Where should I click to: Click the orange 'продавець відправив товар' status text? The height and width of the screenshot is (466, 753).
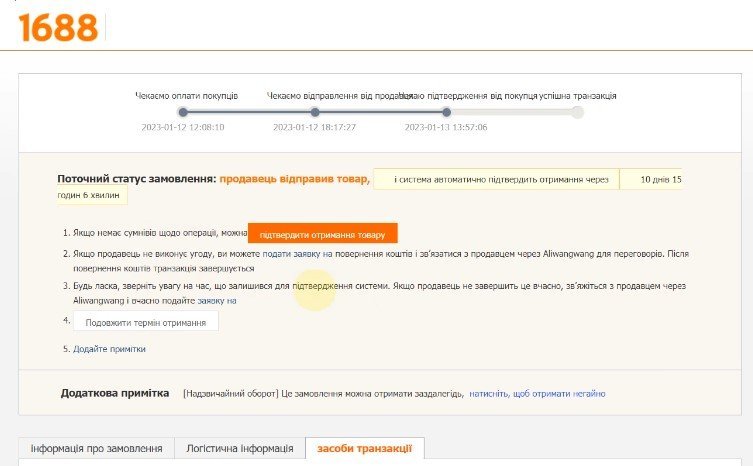tap(294, 179)
